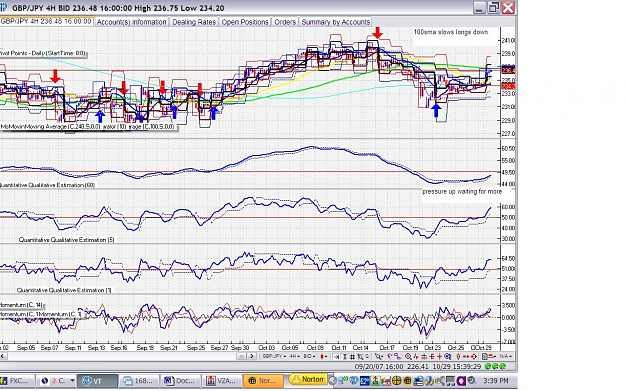The height and width of the screenshot is (391, 625).
Task: Switch to FXC taskbar window
Action: pyautogui.click(x=18, y=381)
